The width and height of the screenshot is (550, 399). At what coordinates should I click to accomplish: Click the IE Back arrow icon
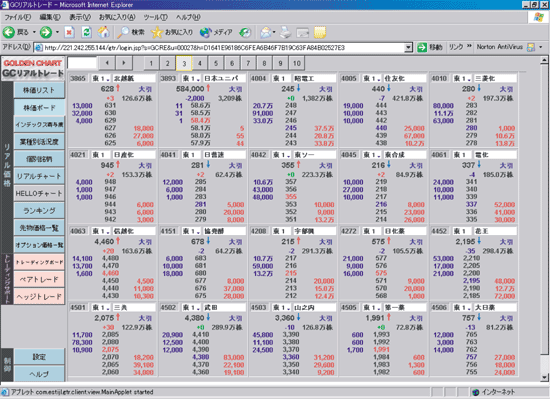(8, 32)
